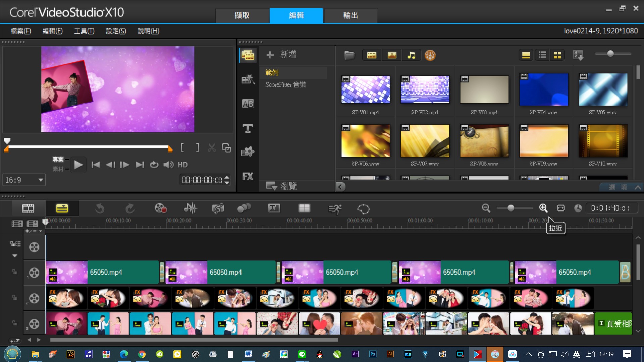Open the Media library panel icon
The height and width of the screenshot is (362, 644).
click(x=248, y=55)
